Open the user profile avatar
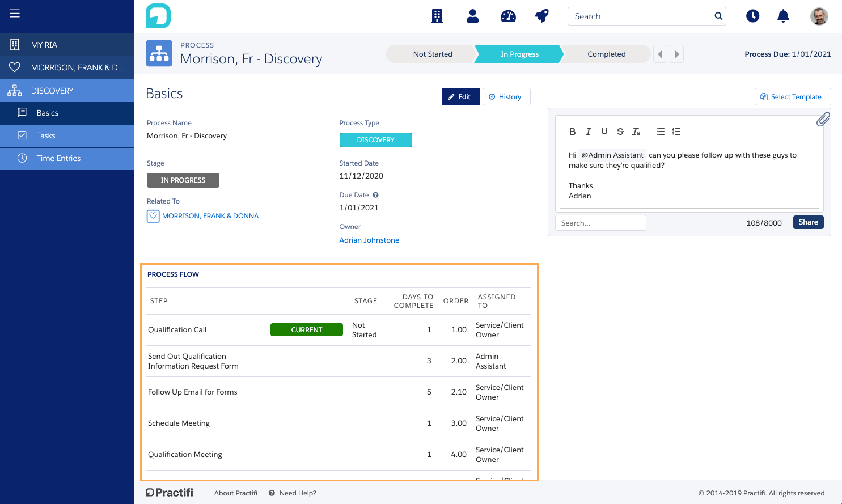The height and width of the screenshot is (504, 842). [819, 16]
